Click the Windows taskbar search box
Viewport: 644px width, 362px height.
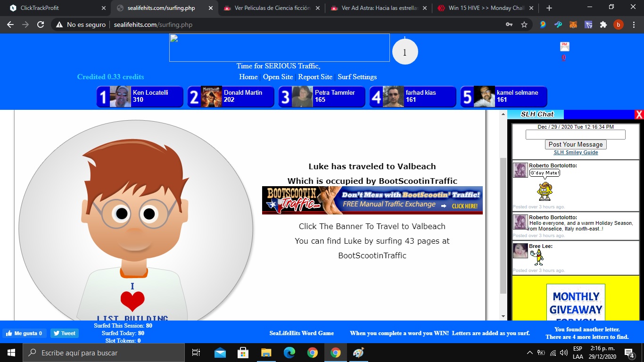(x=103, y=353)
